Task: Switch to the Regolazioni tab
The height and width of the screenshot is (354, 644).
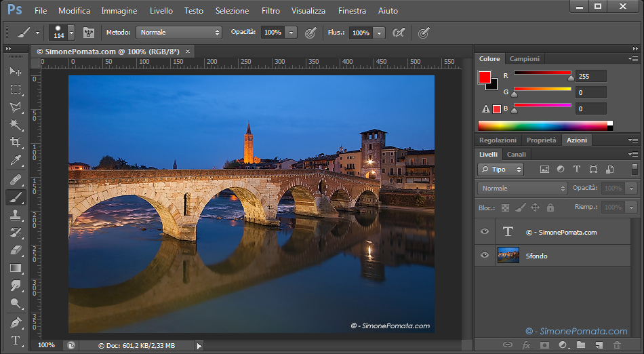Action: coord(498,140)
